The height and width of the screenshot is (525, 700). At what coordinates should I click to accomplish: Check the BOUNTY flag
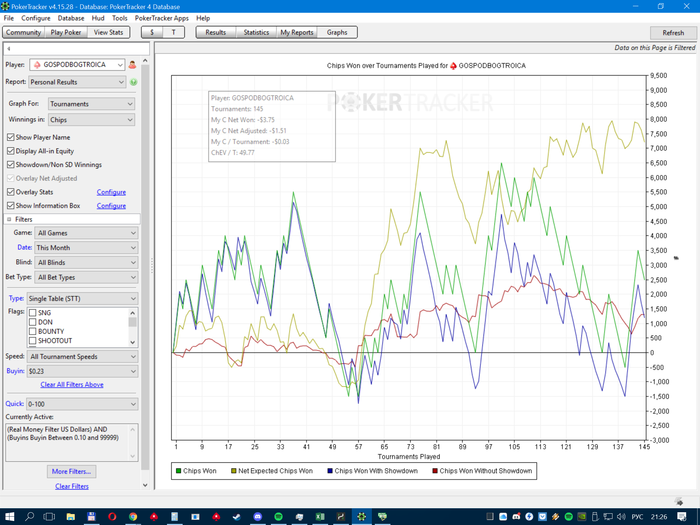click(33, 331)
